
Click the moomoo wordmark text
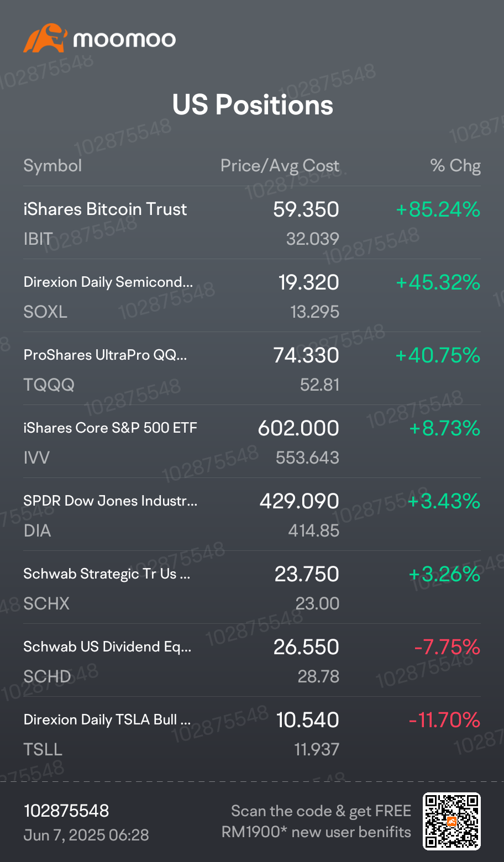[x=124, y=39]
